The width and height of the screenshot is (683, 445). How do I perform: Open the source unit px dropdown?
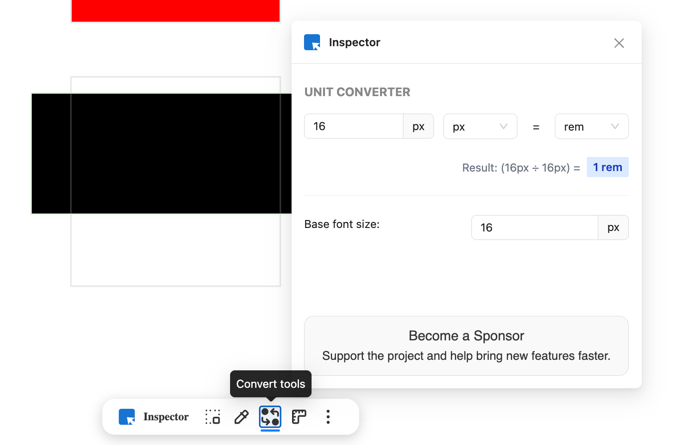480,126
